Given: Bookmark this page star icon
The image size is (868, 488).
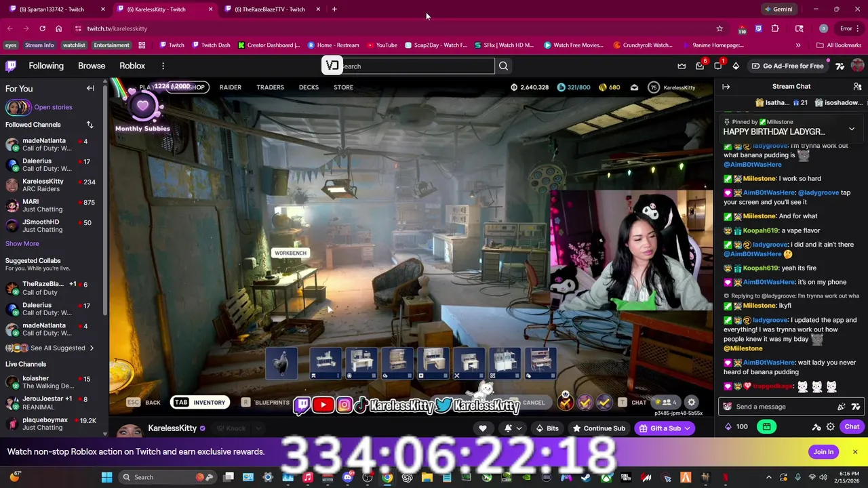Looking at the screenshot, I should [719, 28].
